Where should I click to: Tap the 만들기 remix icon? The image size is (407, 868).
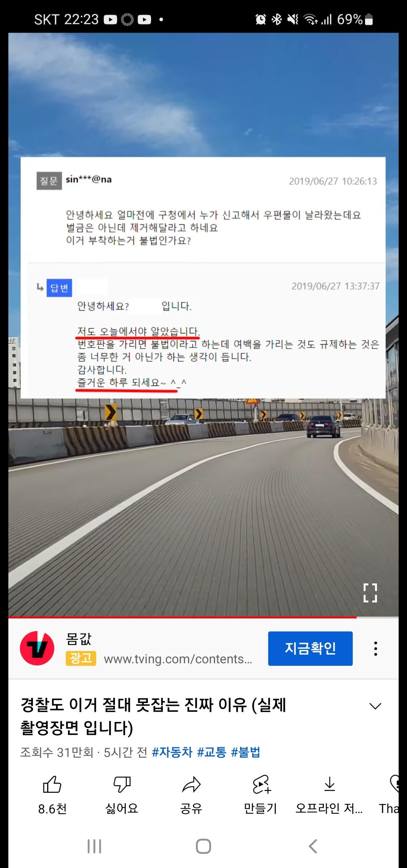[261, 784]
